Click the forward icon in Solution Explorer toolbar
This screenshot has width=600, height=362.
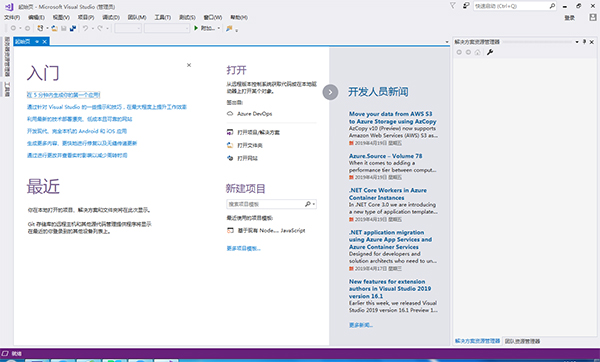468,52
